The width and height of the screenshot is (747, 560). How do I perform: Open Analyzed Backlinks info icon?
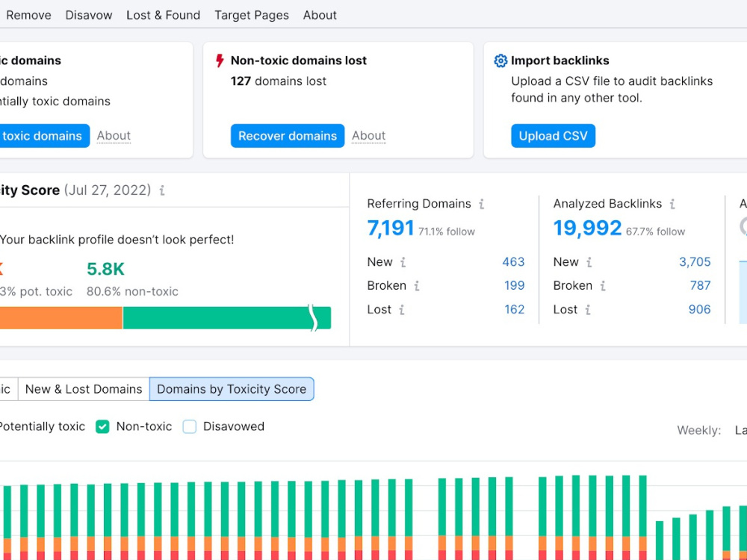coord(672,205)
